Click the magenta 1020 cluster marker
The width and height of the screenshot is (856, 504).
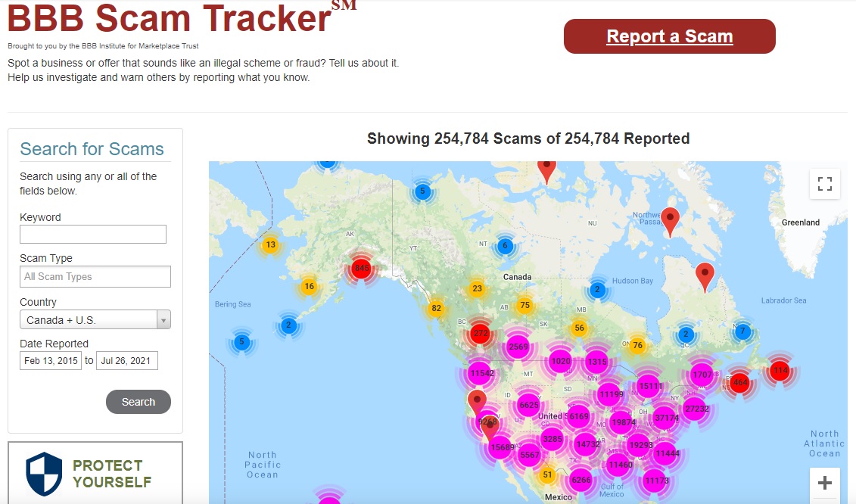point(561,361)
